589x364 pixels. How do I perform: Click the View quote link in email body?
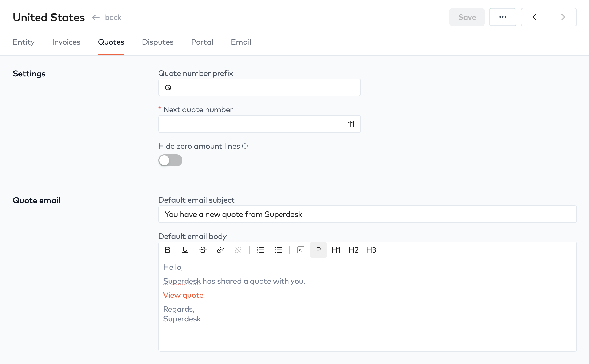click(183, 295)
